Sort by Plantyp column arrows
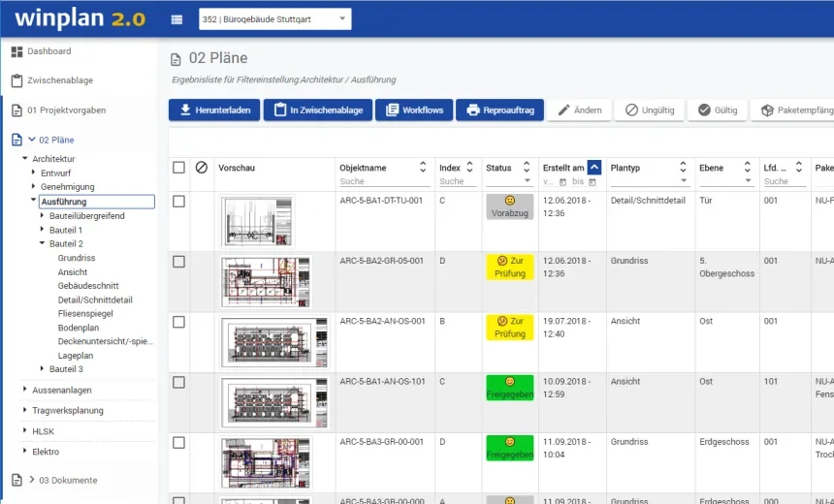Screen dimensions: 834x504 click(x=683, y=167)
